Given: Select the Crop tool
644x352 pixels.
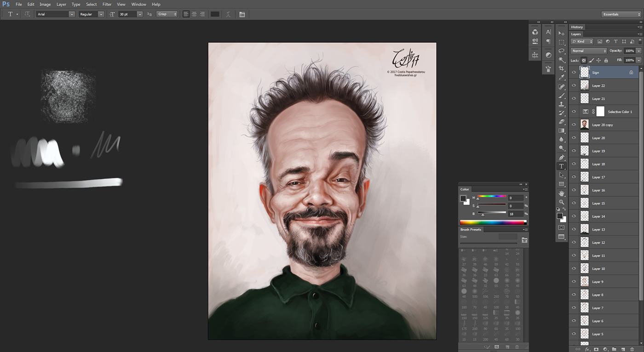Looking at the screenshot, I should coord(561,69).
